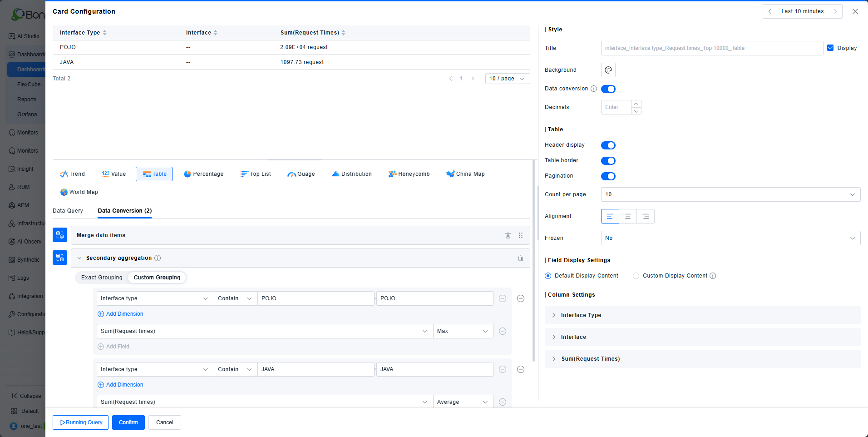The height and width of the screenshot is (437, 868).
Task: Click the Custom Display Content info icon
Action: pos(713,276)
